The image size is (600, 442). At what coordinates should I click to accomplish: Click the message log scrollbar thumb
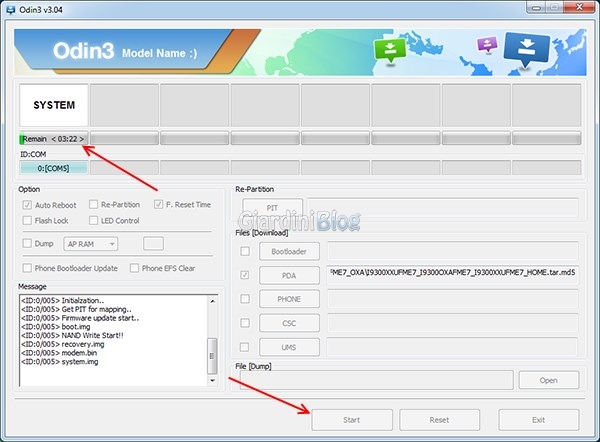(212, 356)
